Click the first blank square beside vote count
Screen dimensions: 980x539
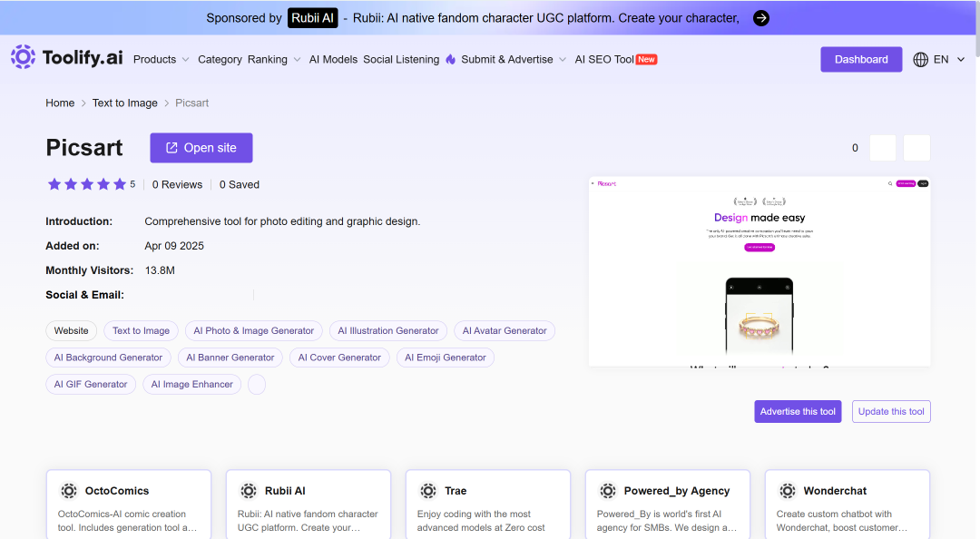(x=883, y=148)
